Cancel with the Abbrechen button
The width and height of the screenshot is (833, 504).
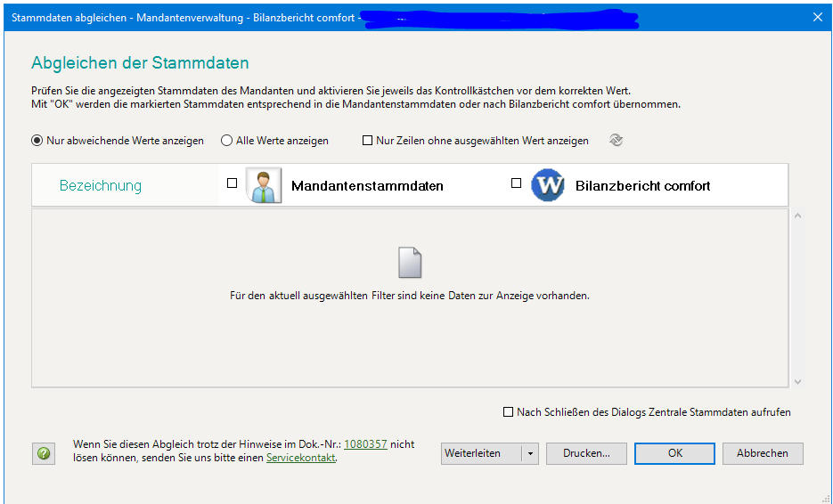tap(763, 453)
